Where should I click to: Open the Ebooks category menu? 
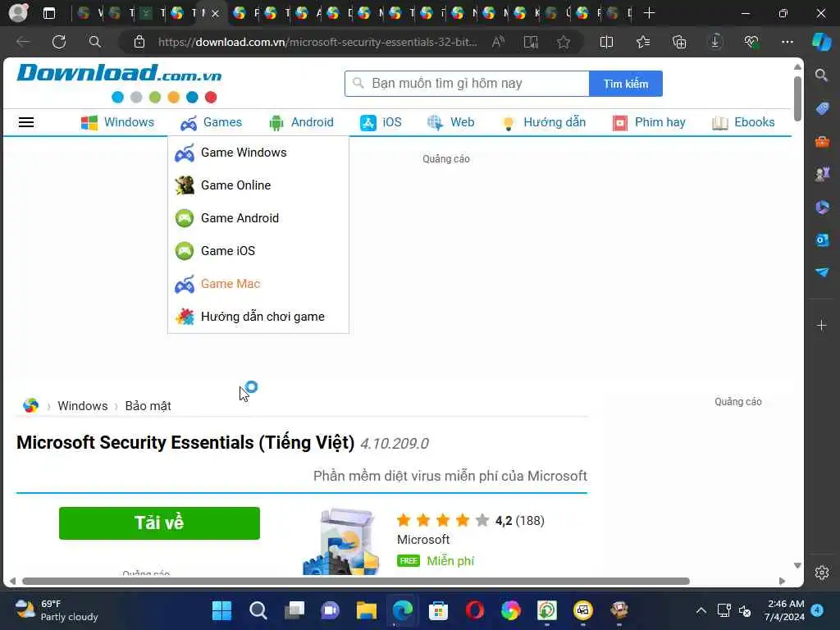[x=743, y=122]
